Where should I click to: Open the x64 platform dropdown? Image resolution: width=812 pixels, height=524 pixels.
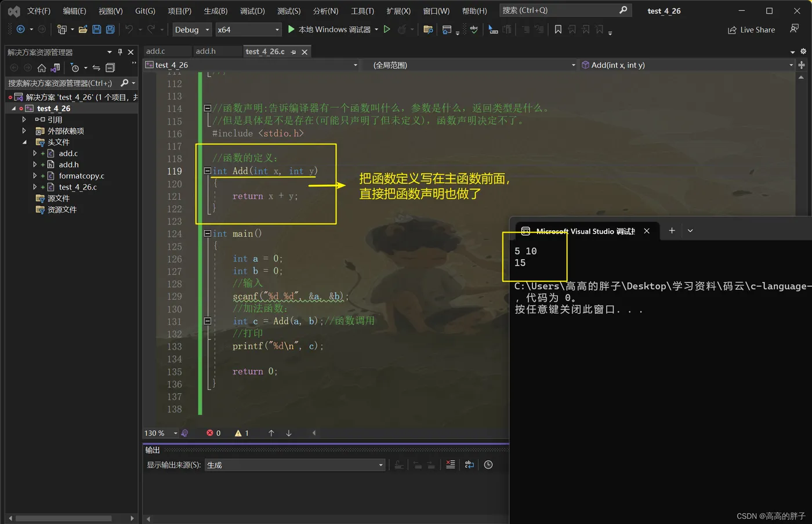coord(248,30)
